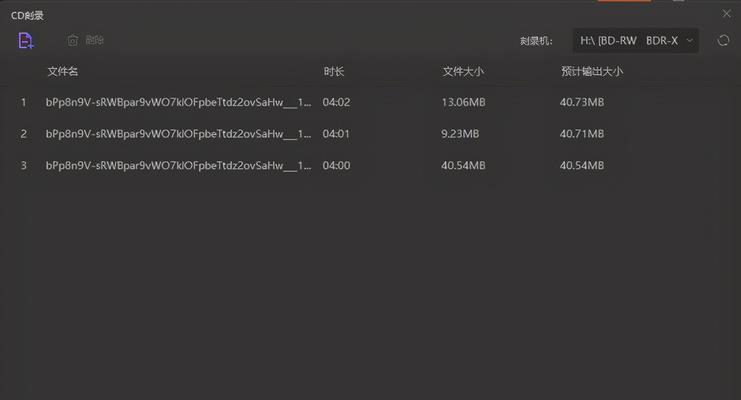741x400 pixels.
Task: Open the H:\ BD-RW burner dropdown
Action: [x=636, y=41]
